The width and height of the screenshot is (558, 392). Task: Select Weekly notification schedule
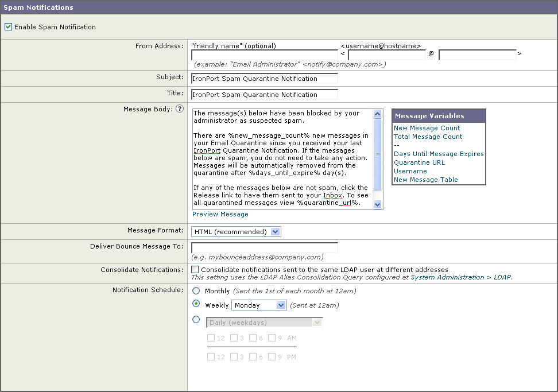pyautogui.click(x=196, y=304)
